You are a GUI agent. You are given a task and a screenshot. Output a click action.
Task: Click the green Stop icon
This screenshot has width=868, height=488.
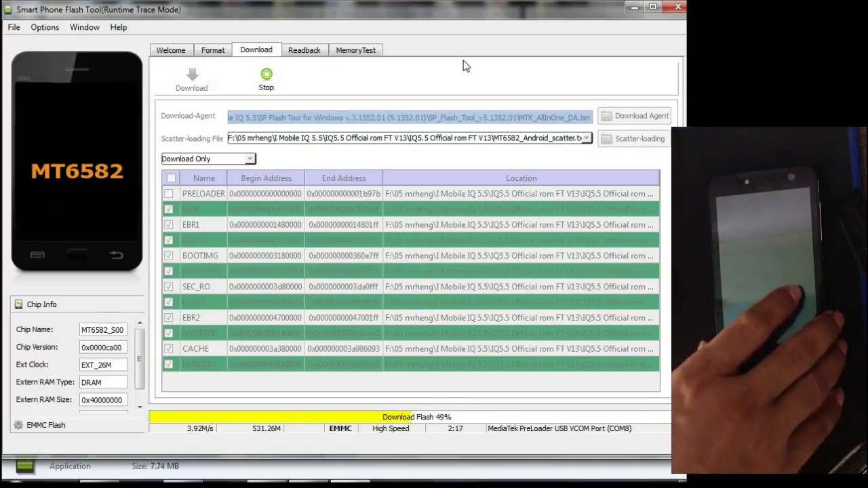(x=267, y=74)
